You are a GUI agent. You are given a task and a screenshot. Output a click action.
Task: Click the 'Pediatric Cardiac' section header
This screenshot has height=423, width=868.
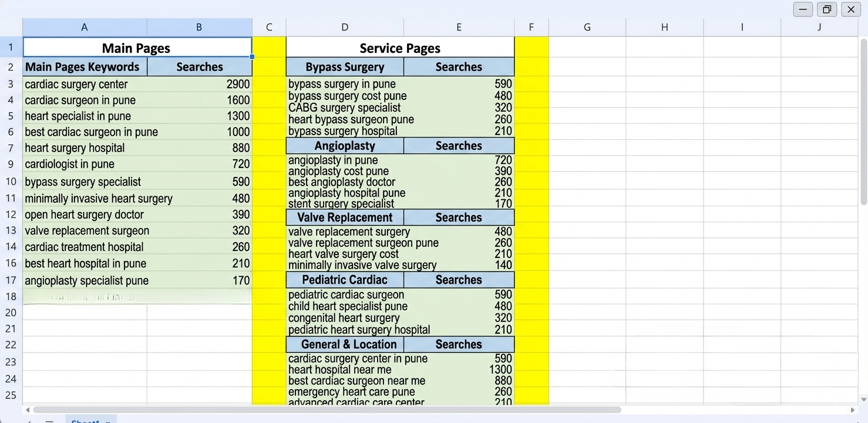345,280
